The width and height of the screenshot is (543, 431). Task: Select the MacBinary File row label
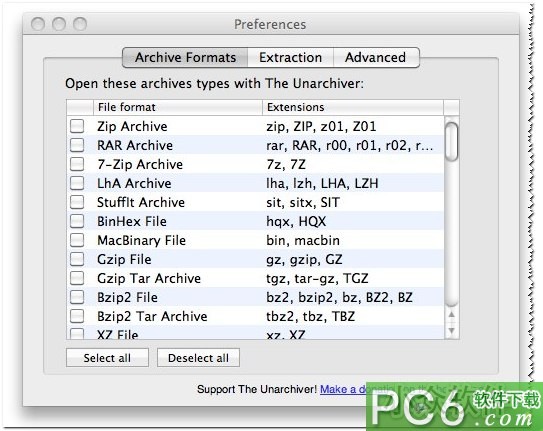pos(142,241)
